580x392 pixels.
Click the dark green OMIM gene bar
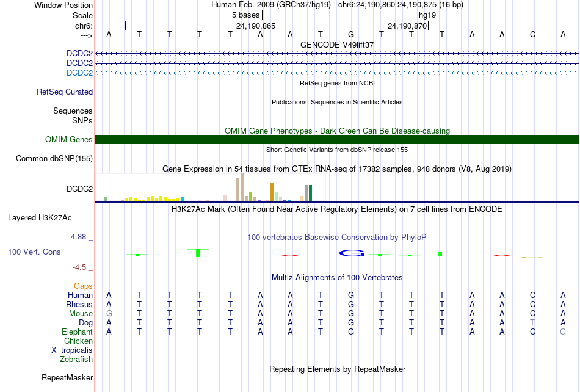[x=337, y=139]
